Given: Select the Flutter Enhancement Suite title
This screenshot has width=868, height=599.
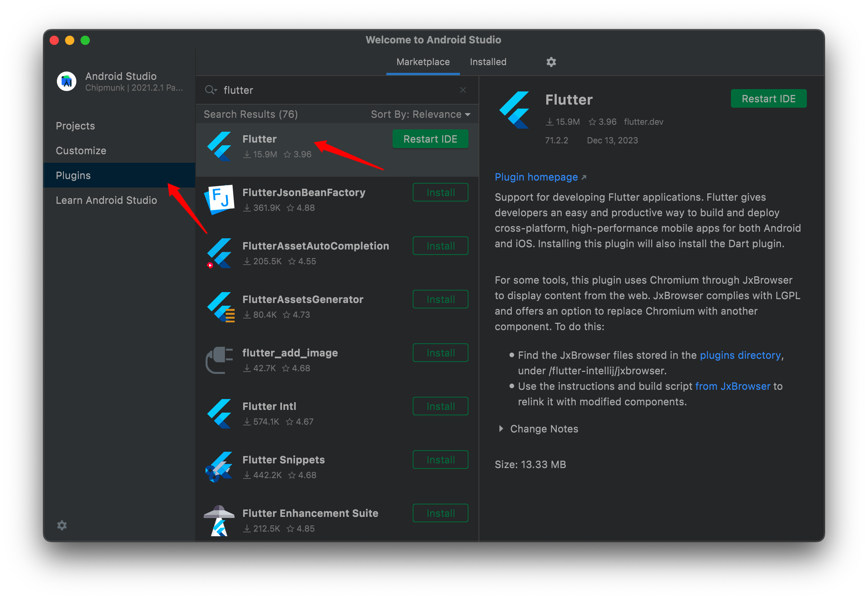Looking at the screenshot, I should click(x=310, y=513).
